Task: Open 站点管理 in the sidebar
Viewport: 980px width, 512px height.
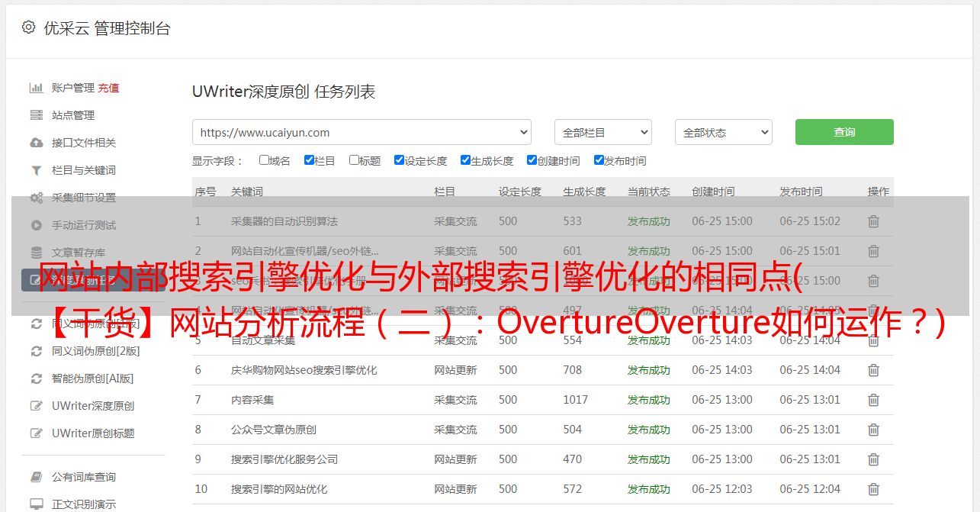Action: 73,115
